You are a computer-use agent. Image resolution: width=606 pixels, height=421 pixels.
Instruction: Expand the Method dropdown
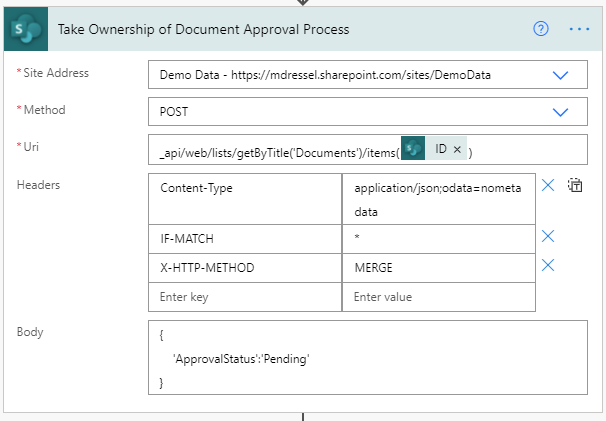560,112
